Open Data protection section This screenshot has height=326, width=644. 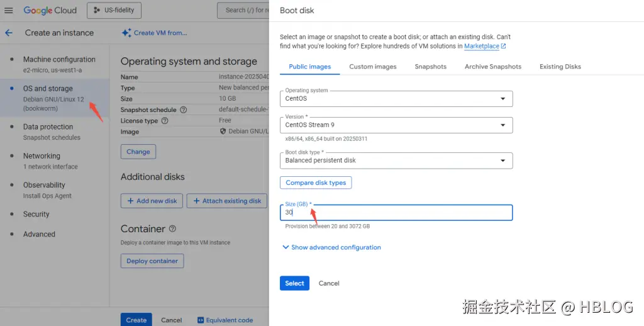55,132
